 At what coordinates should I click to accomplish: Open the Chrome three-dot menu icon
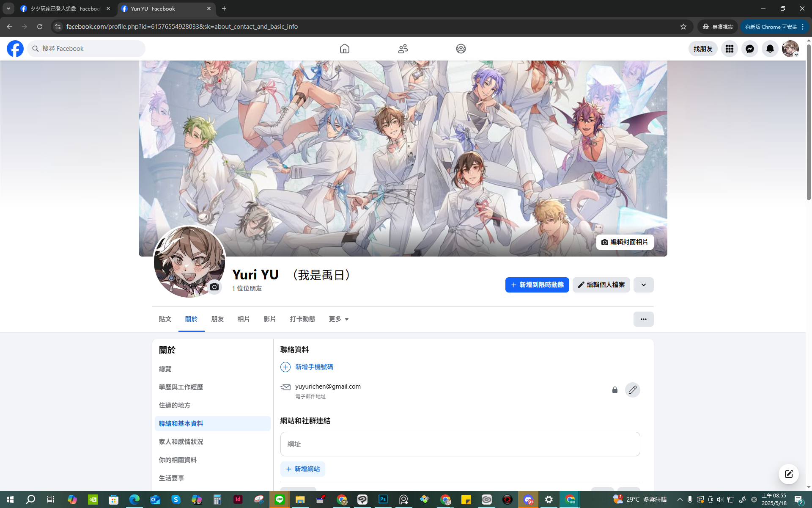click(x=803, y=27)
